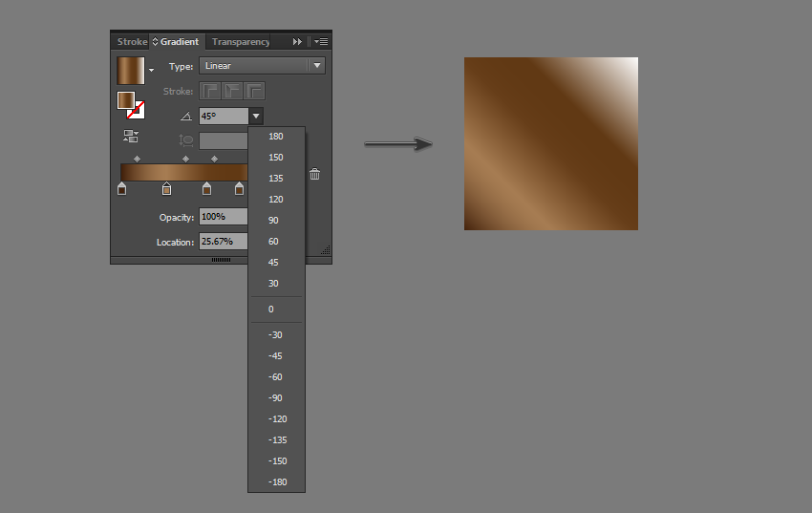Switch to the Transparency tab

point(241,42)
